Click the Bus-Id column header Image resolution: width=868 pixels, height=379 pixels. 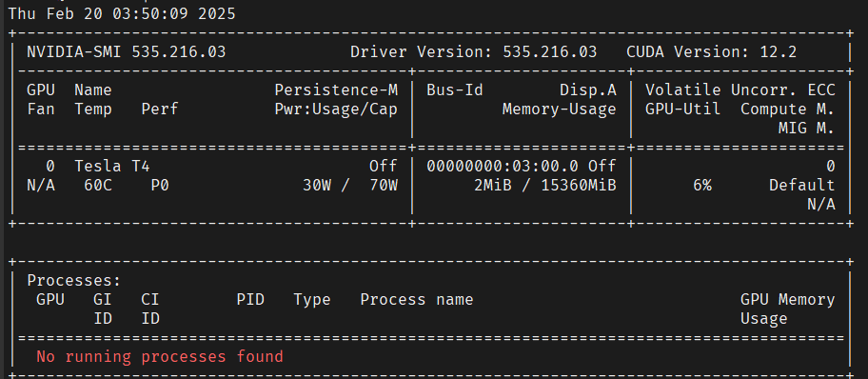click(455, 90)
